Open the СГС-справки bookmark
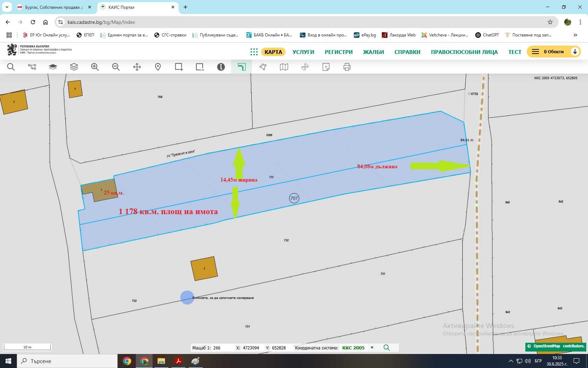 click(x=170, y=35)
